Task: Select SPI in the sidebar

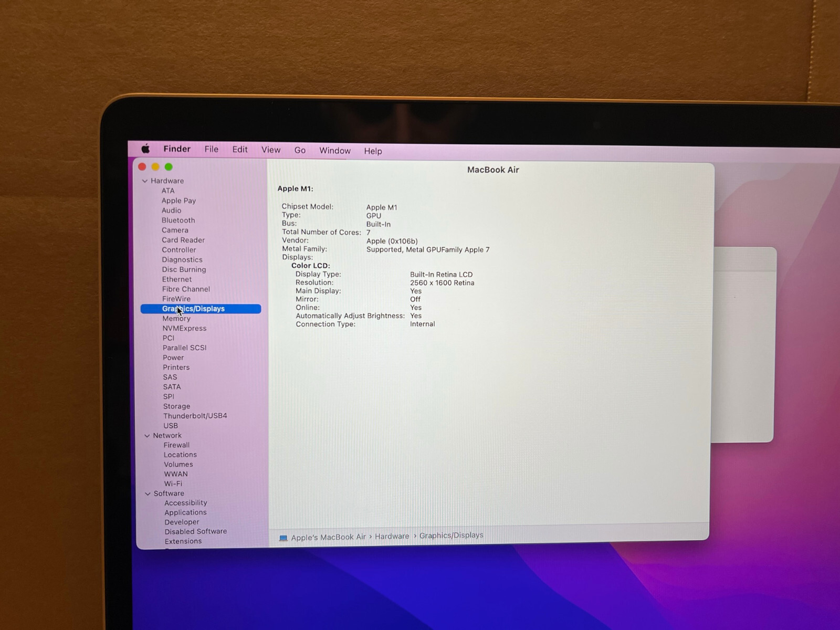Action: click(169, 396)
